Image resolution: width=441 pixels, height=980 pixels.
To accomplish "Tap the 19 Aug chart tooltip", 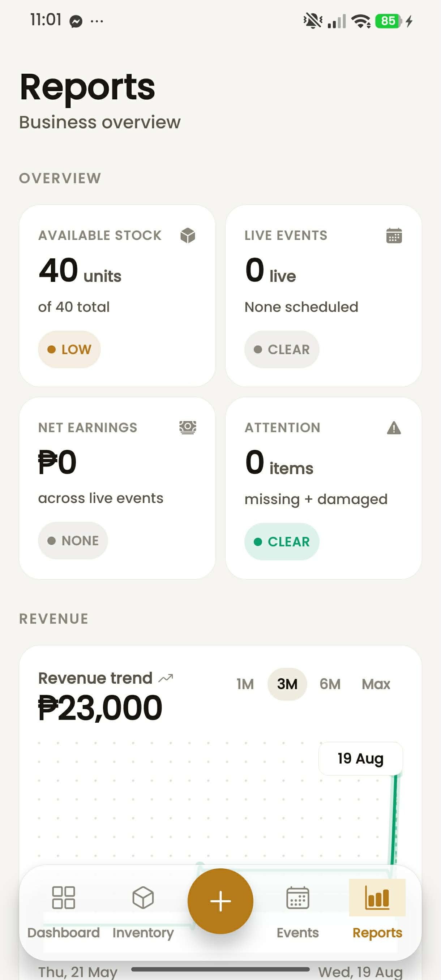I will tap(360, 758).
